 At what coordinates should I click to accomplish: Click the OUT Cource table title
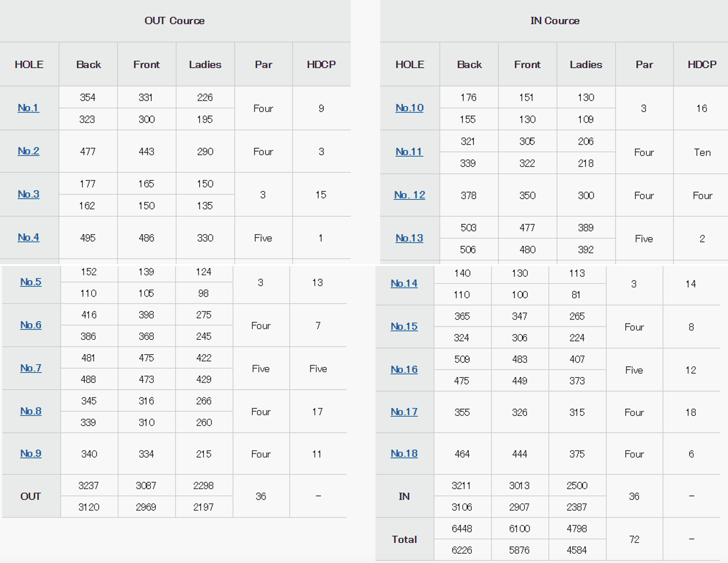(x=174, y=21)
